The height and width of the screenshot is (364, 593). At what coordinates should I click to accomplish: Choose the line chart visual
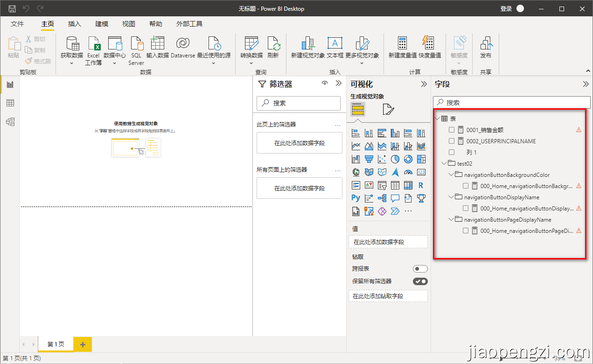pyautogui.click(x=356, y=146)
